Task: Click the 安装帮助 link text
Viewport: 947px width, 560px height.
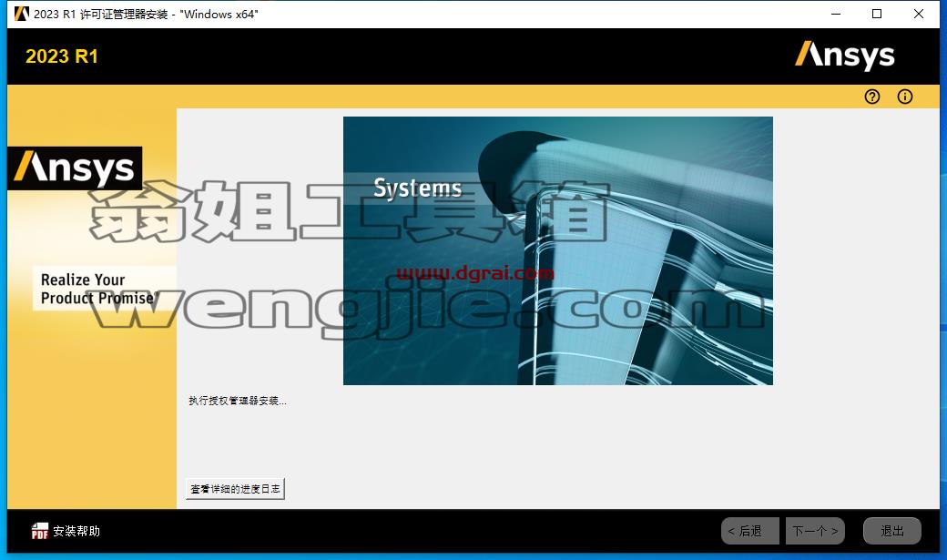Action: (76, 531)
